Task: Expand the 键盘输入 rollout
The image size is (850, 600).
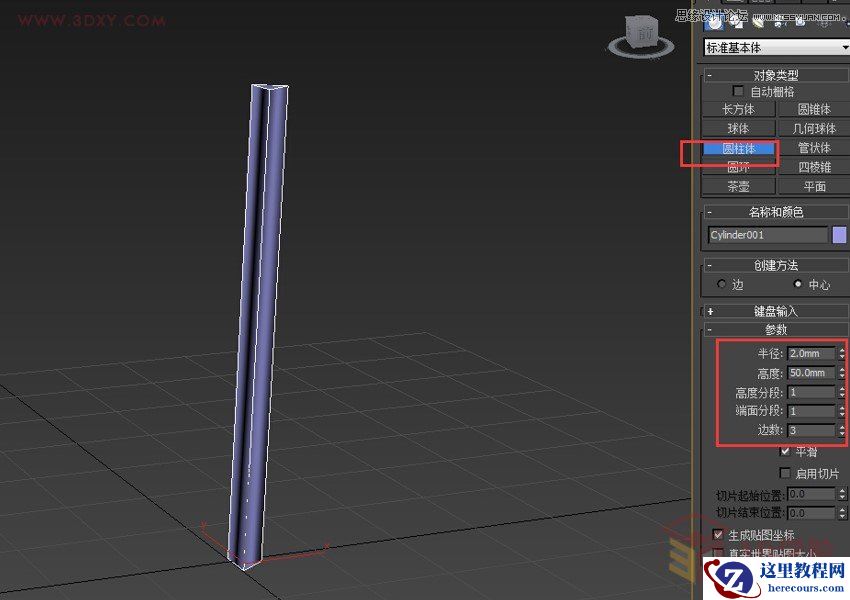Action: [772, 310]
